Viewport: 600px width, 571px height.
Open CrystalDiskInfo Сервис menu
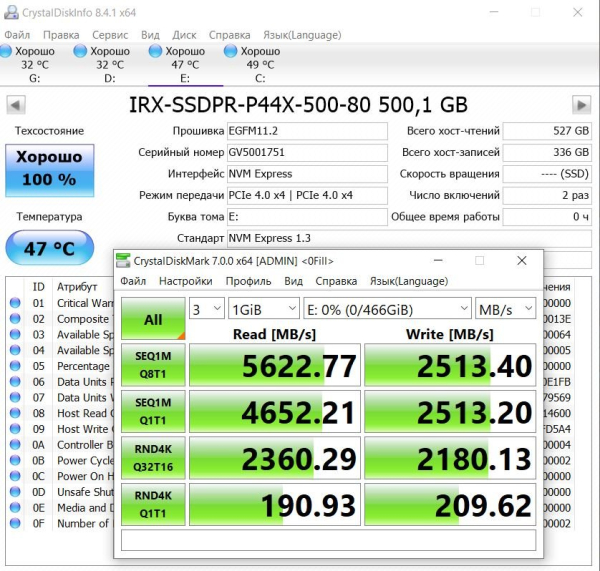[x=110, y=35]
